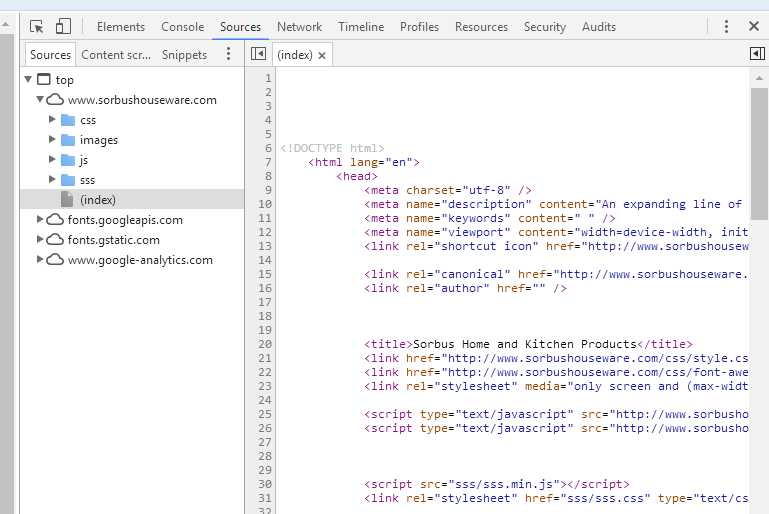
Task: Expand the fonts.gstatic.com domain
Action: pyautogui.click(x=40, y=239)
